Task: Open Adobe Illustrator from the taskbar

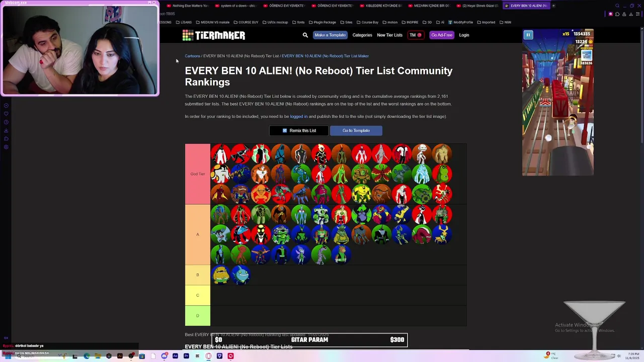Action: click(x=120, y=356)
